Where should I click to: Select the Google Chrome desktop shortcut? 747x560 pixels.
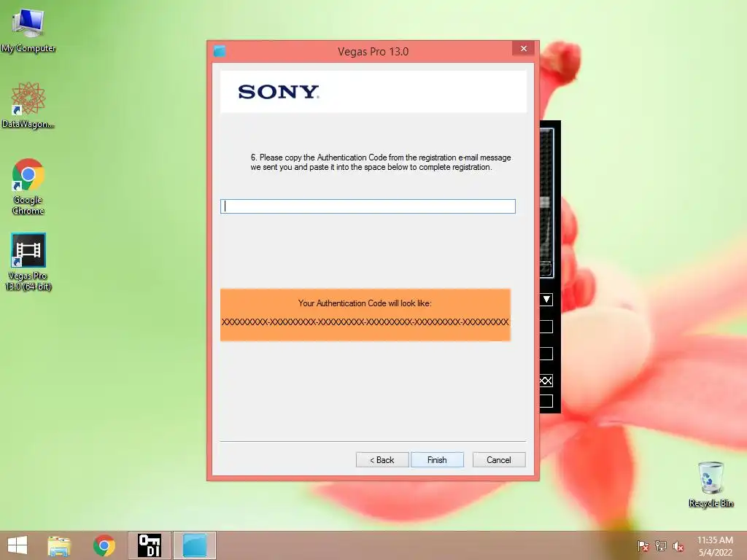(28, 186)
